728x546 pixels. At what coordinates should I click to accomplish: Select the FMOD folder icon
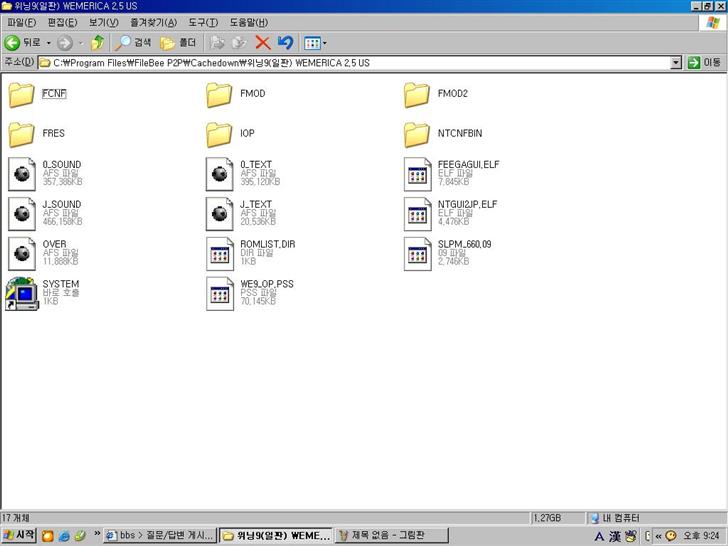(219, 95)
